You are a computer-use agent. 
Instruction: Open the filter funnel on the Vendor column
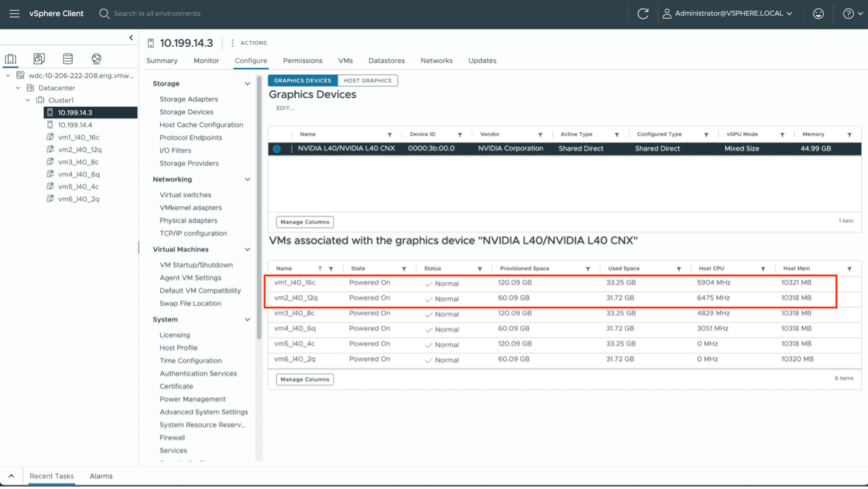pyautogui.click(x=542, y=134)
